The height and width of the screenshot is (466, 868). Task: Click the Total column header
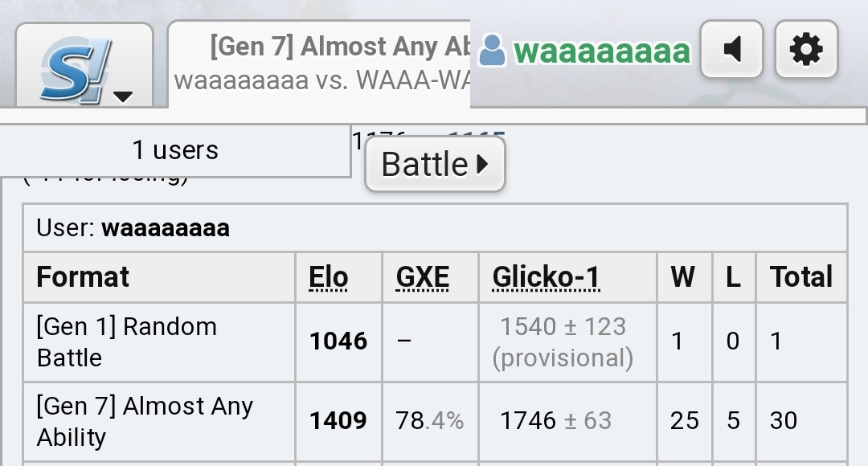pyautogui.click(x=801, y=276)
